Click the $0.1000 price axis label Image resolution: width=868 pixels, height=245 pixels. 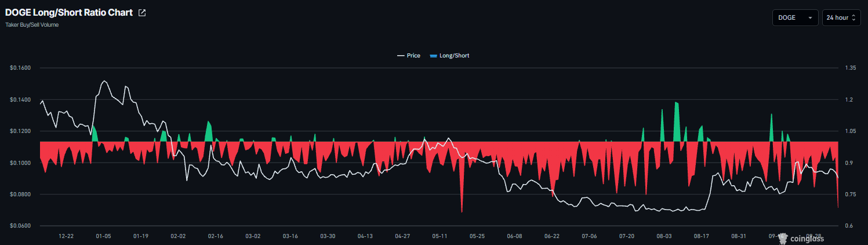[x=20, y=163]
